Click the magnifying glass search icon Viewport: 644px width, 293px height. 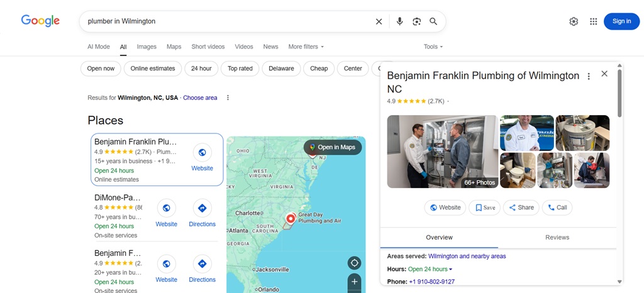coord(433,21)
